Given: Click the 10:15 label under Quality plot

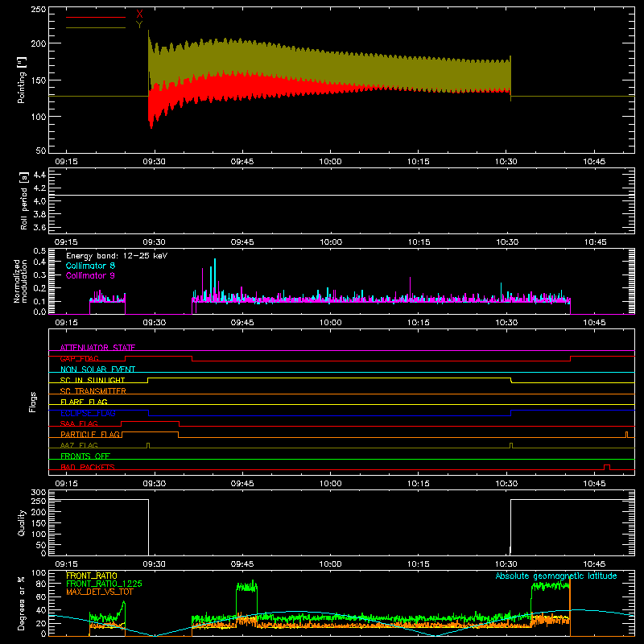Looking at the screenshot, I should coord(418,564).
